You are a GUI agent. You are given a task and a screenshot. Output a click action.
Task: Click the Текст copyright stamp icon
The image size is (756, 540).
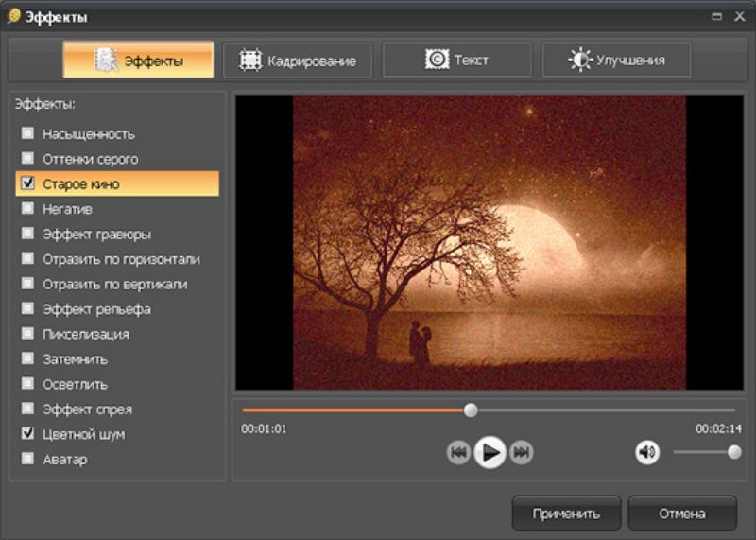[x=437, y=60]
